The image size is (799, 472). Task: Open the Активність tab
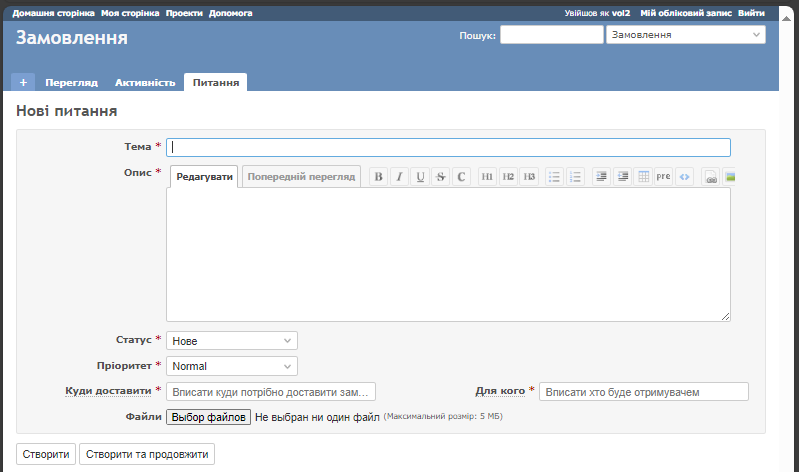(x=145, y=82)
